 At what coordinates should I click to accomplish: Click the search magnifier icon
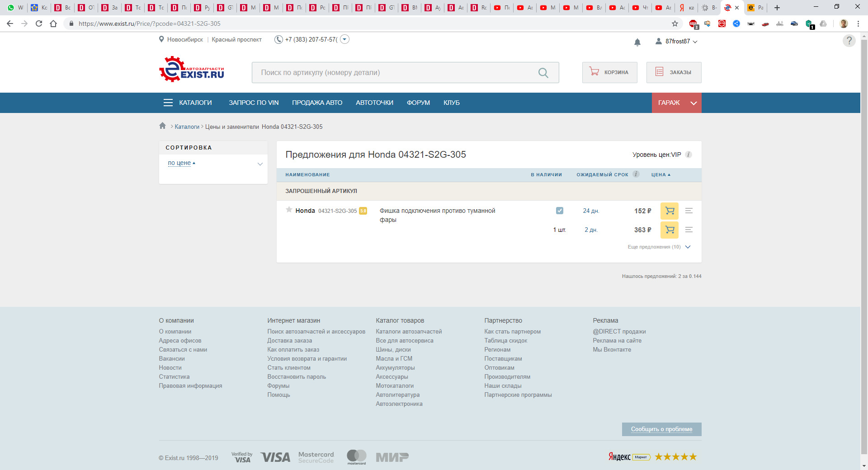543,73
